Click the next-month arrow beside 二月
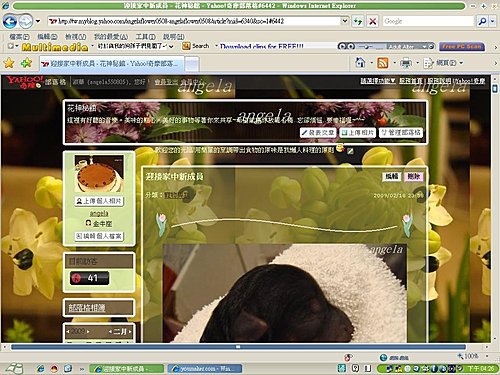500x375 pixels. (x=130, y=331)
